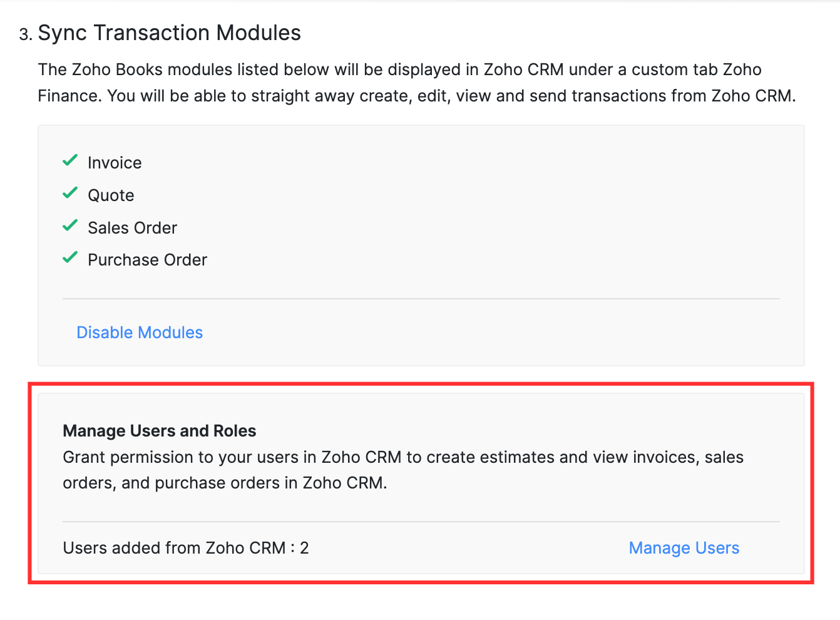Viewport: 840px width, 620px height.
Task: Expand the Sync Transaction Modules section
Action: pos(170,32)
